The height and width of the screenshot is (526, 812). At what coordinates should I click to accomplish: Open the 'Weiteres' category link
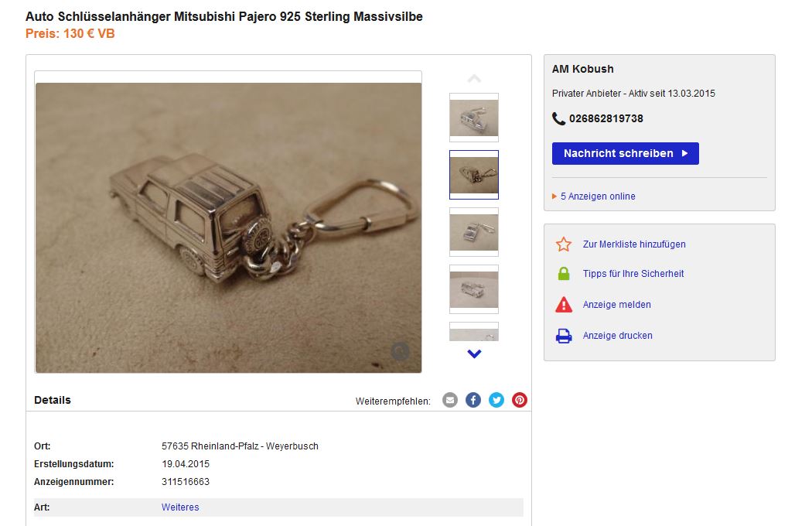[180, 507]
